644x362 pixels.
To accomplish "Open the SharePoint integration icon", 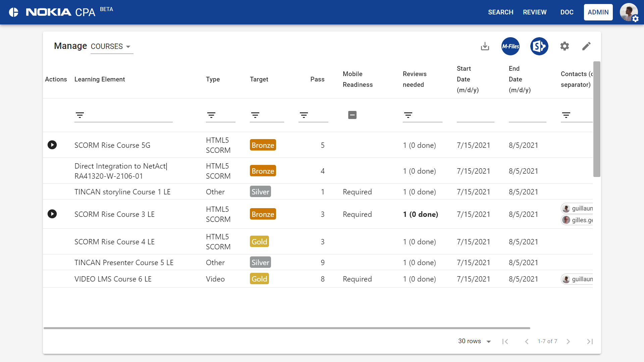I will coord(539,46).
